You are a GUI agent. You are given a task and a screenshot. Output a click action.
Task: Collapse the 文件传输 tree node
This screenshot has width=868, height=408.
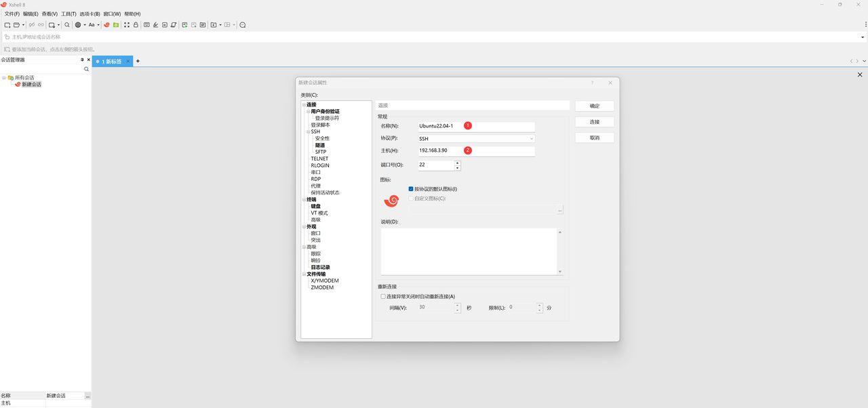pyautogui.click(x=304, y=274)
